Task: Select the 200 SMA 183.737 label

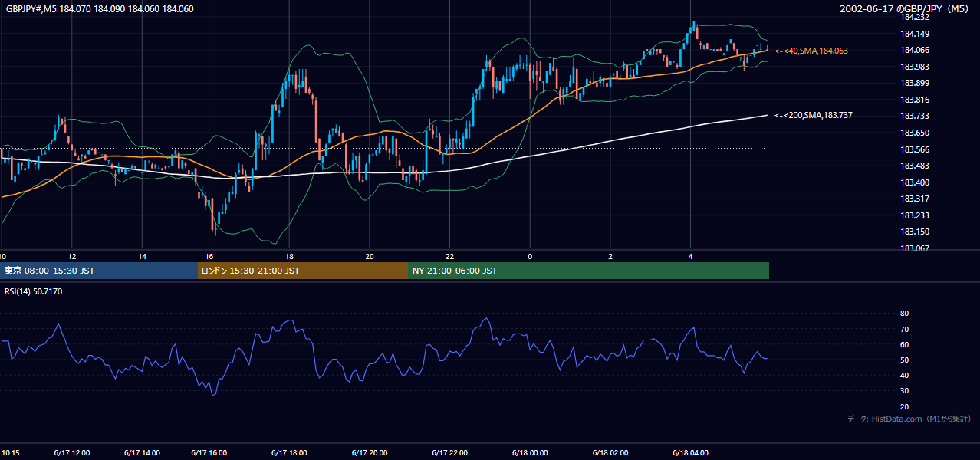Action: coord(814,115)
